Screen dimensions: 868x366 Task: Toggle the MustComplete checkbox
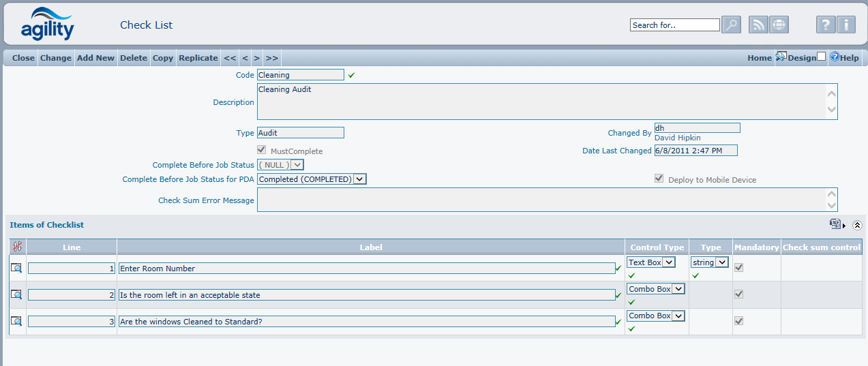(261, 151)
